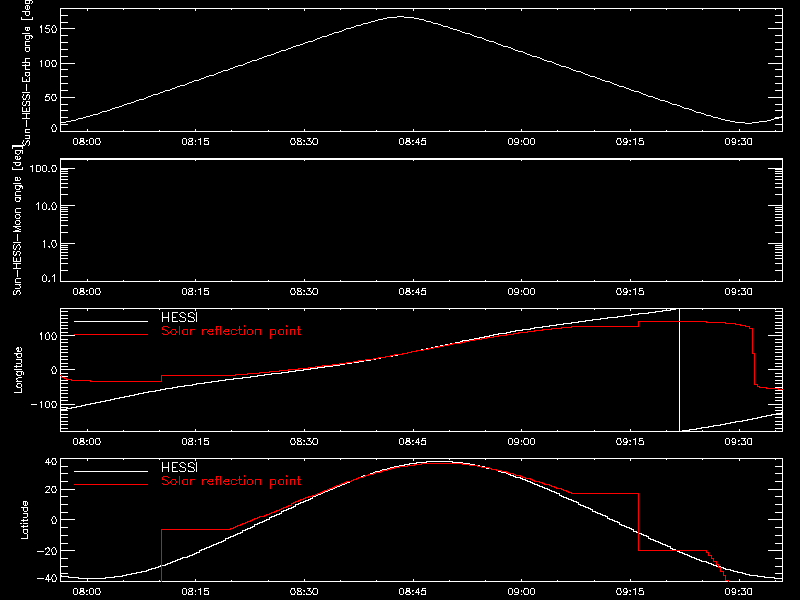This screenshot has width=800, height=600.
Task: Click the 20 tick on the Latitude plot
Action: 51,490
